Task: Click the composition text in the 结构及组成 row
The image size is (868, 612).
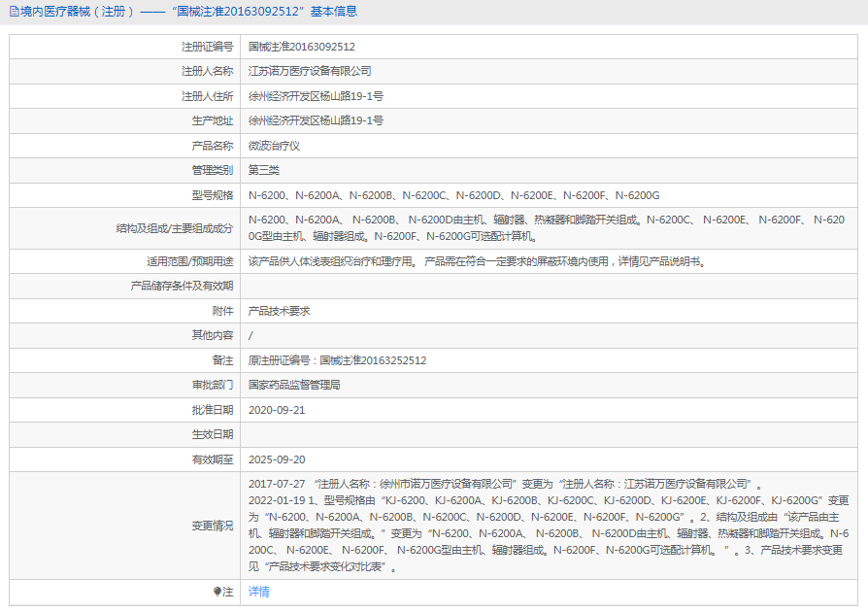Action: [547, 228]
